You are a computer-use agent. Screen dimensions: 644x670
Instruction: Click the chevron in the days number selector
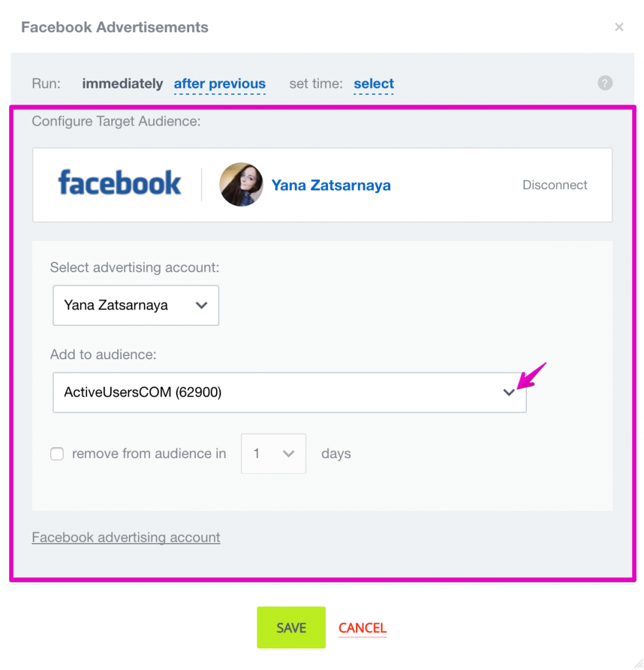tap(289, 454)
